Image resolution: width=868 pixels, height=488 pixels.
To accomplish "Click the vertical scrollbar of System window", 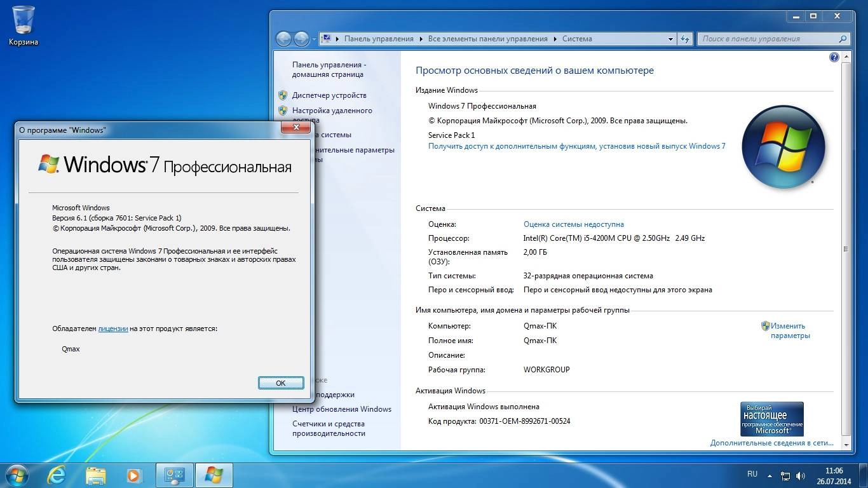I will [846, 249].
